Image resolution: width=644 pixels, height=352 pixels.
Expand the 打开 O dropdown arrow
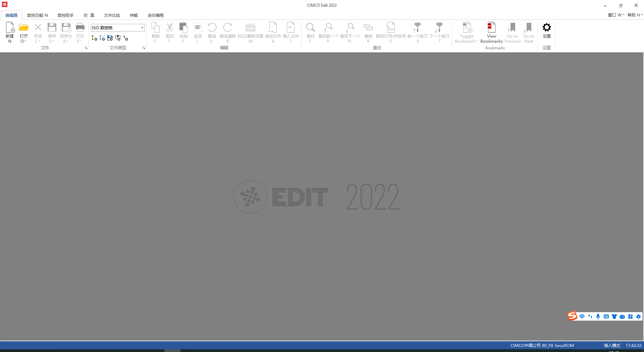pos(25,41)
